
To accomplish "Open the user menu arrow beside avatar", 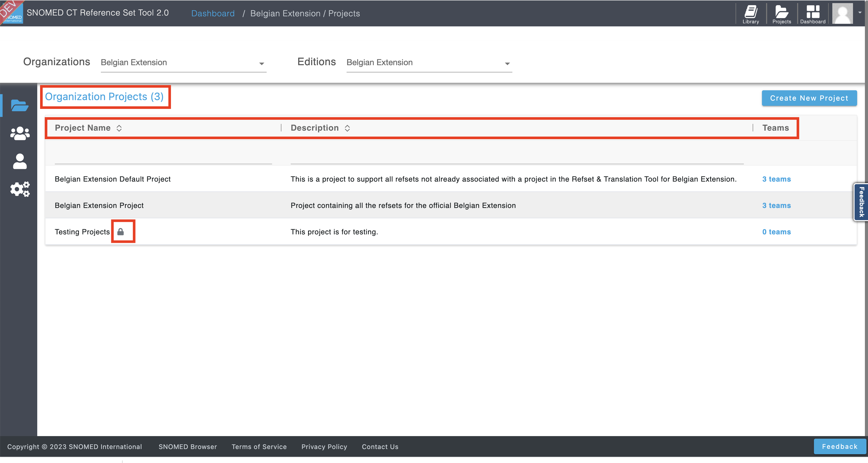I will 860,12.
